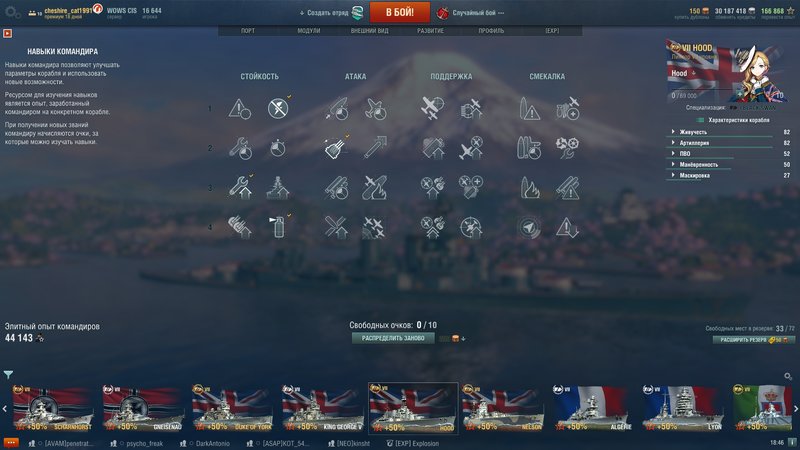Choose the gears-and-wrench Last Stand skill
The width and height of the screenshot is (800, 450).
pos(567,147)
